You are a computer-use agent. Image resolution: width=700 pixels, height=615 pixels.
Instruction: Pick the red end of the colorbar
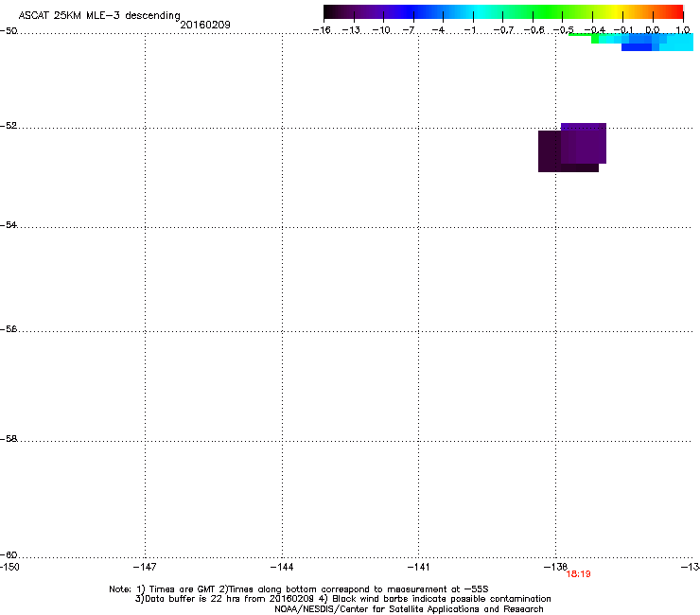(677, 11)
